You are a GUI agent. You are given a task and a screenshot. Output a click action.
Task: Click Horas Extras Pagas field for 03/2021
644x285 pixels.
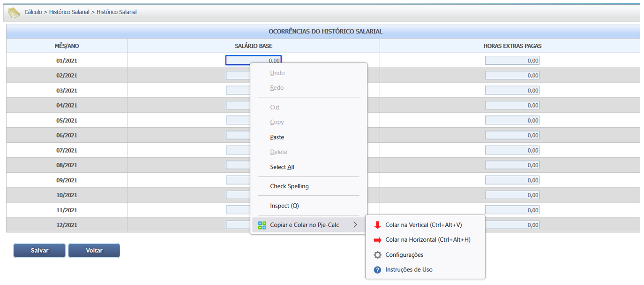(512, 91)
